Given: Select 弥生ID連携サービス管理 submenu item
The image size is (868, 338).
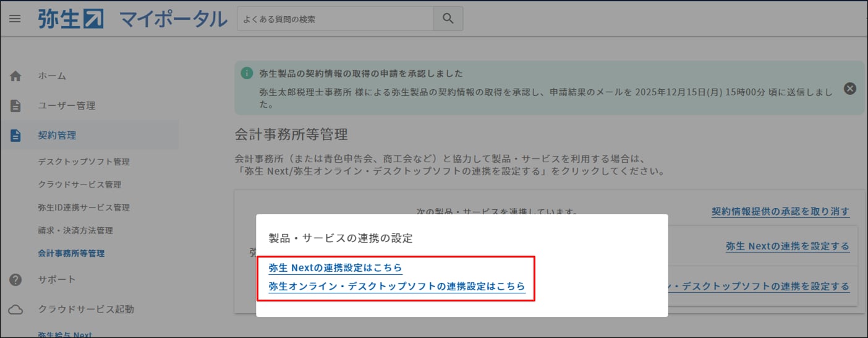Looking at the screenshot, I should click(83, 208).
